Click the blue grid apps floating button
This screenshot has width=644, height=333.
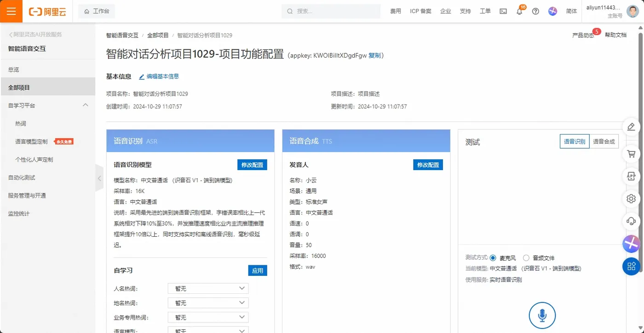(x=631, y=266)
